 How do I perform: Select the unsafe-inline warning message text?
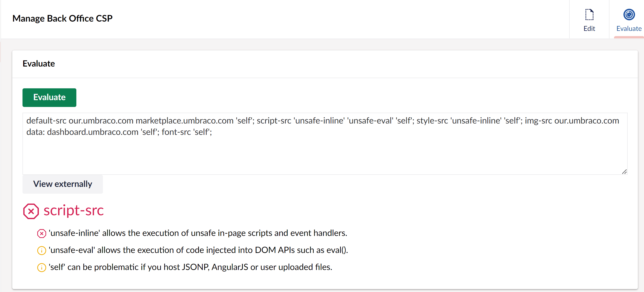[198, 233]
